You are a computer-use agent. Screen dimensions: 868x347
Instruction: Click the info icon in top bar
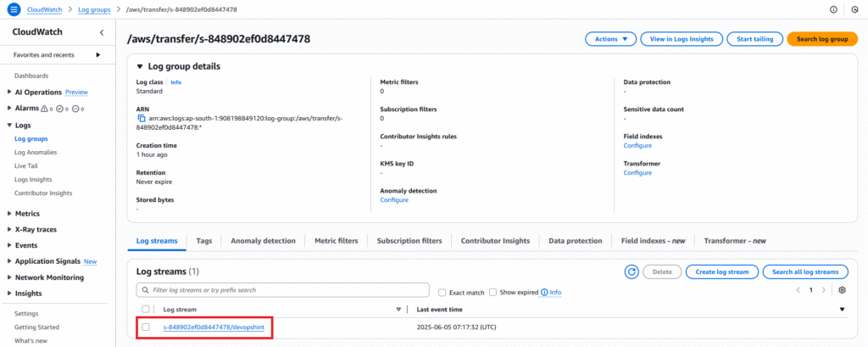pos(834,10)
